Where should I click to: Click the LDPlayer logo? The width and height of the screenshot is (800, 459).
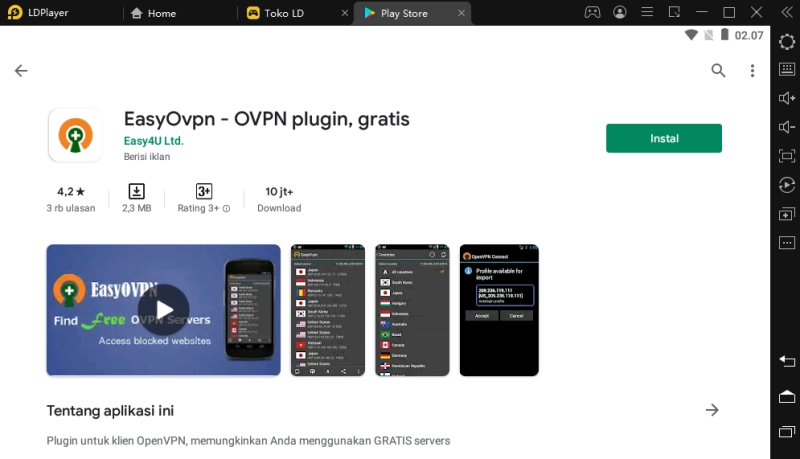click(x=15, y=13)
